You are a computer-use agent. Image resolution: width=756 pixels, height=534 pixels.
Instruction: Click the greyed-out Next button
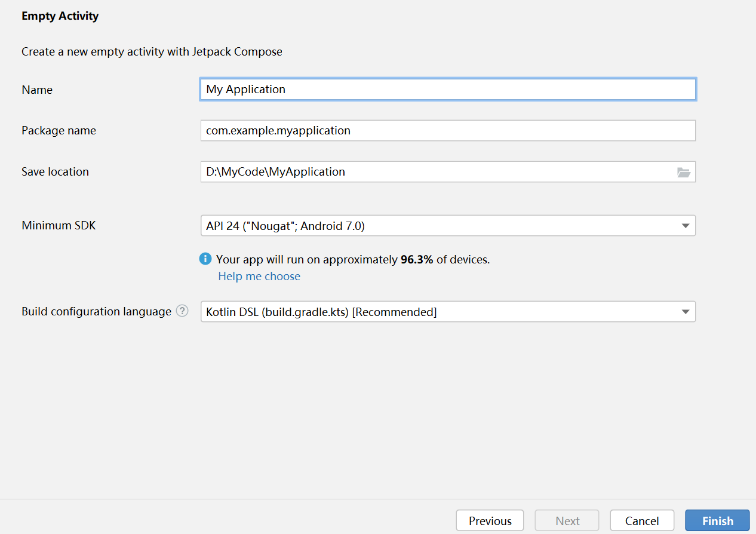click(x=567, y=521)
